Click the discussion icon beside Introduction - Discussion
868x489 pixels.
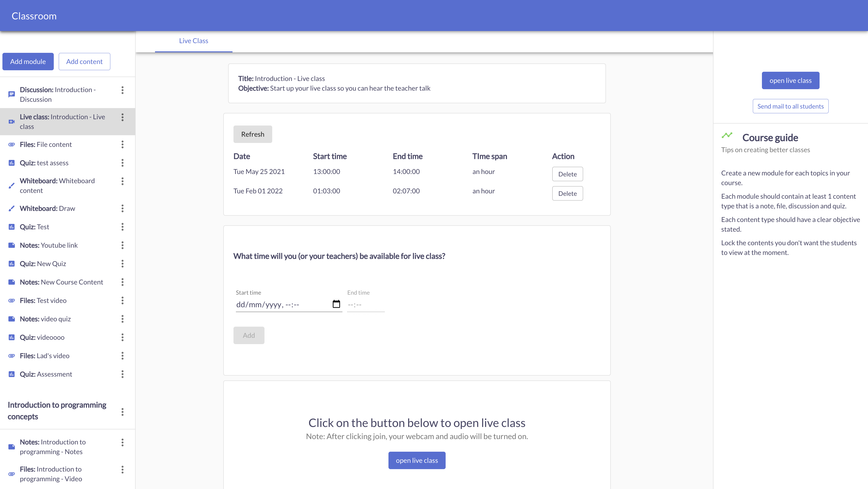pyautogui.click(x=11, y=95)
